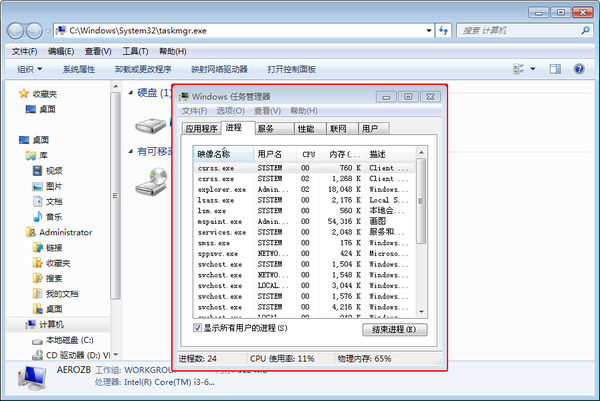The height and width of the screenshot is (401, 600).
Task: Select the services.exe process row
Action: (x=304, y=232)
